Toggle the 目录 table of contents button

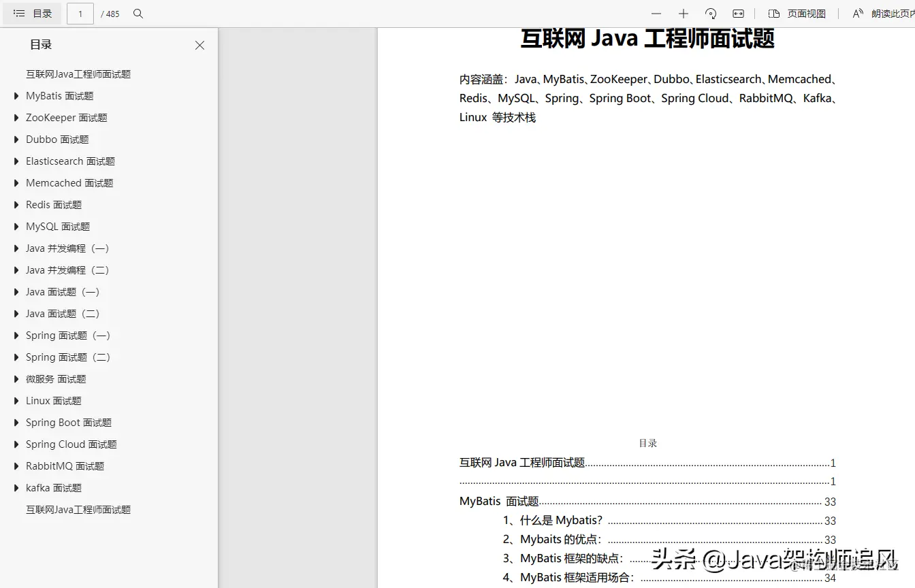(32, 14)
